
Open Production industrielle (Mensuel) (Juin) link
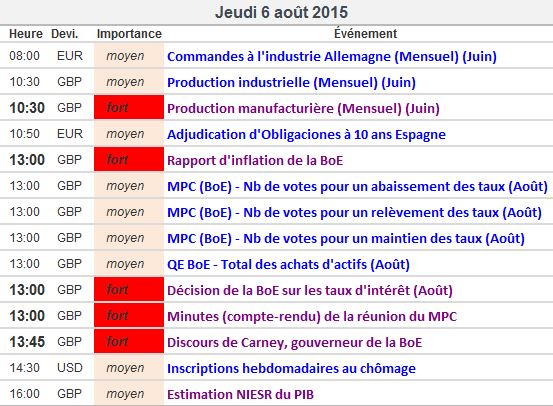[x=291, y=83]
